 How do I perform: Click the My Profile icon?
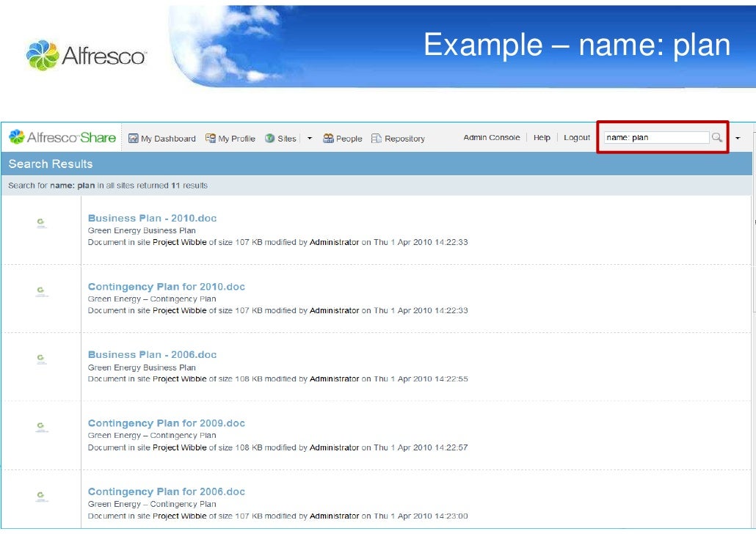point(210,139)
